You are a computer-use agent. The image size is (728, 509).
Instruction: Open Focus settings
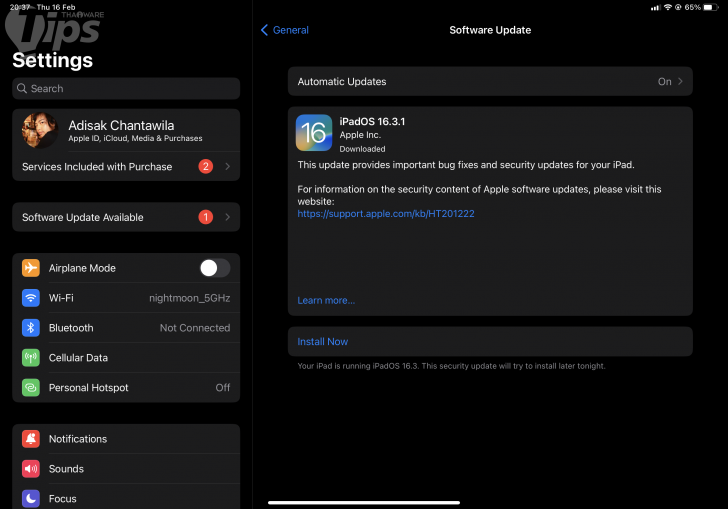(x=126, y=498)
